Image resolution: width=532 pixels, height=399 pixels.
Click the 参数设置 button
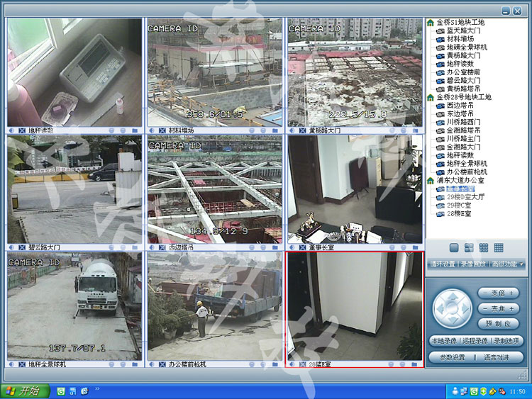coord(452,357)
